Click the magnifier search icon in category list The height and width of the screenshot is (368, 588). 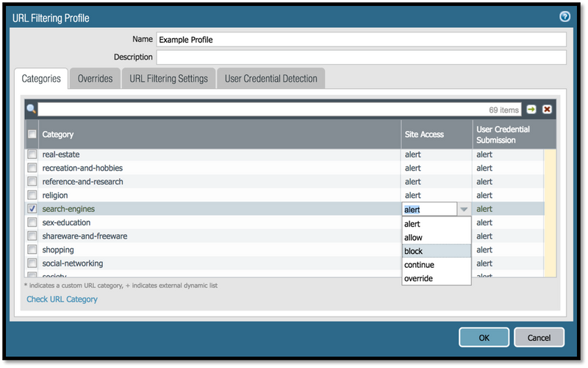click(31, 109)
